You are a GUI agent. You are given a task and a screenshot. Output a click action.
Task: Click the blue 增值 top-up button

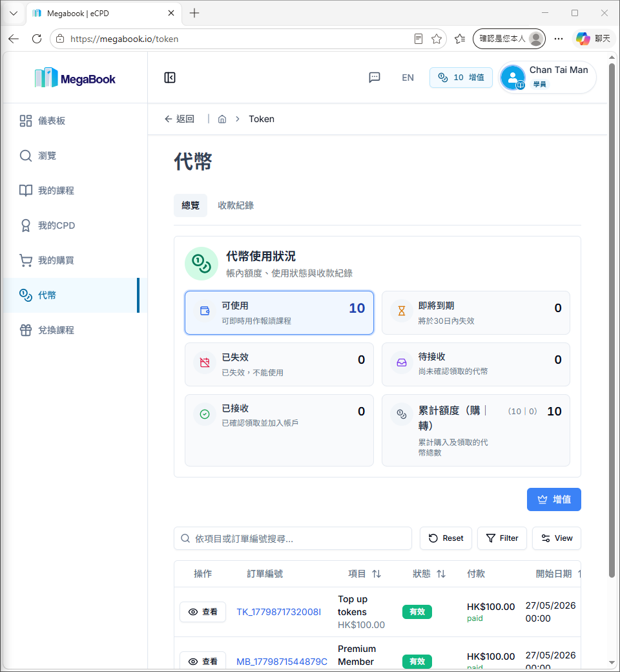(553, 499)
